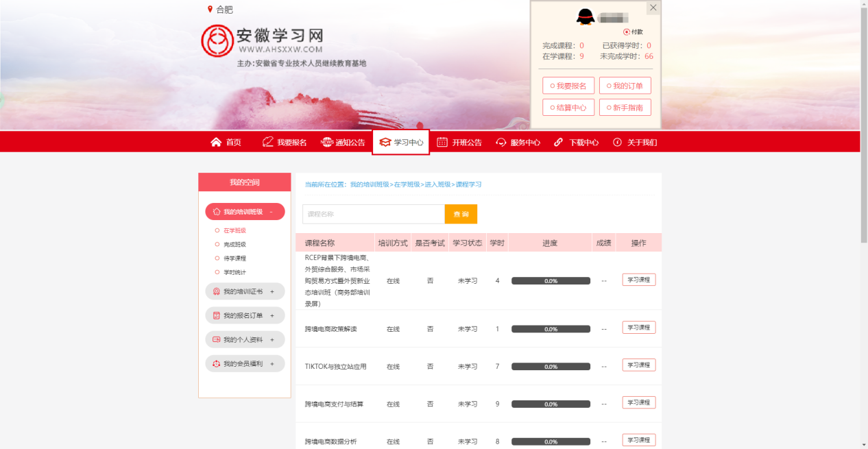Click 在学班级 breadcrumb link
Viewport: 868px width, 449px height.
[x=407, y=184]
